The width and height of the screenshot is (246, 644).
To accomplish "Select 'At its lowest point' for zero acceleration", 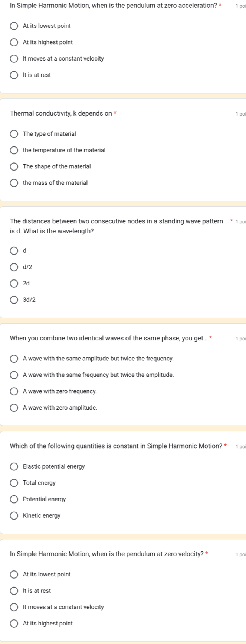I will click(x=14, y=26).
